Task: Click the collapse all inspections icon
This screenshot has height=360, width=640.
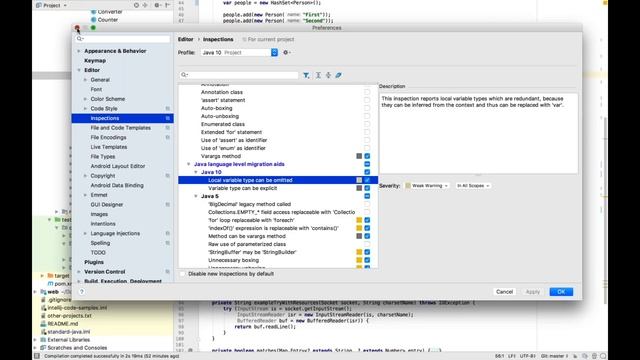Action: point(328,75)
